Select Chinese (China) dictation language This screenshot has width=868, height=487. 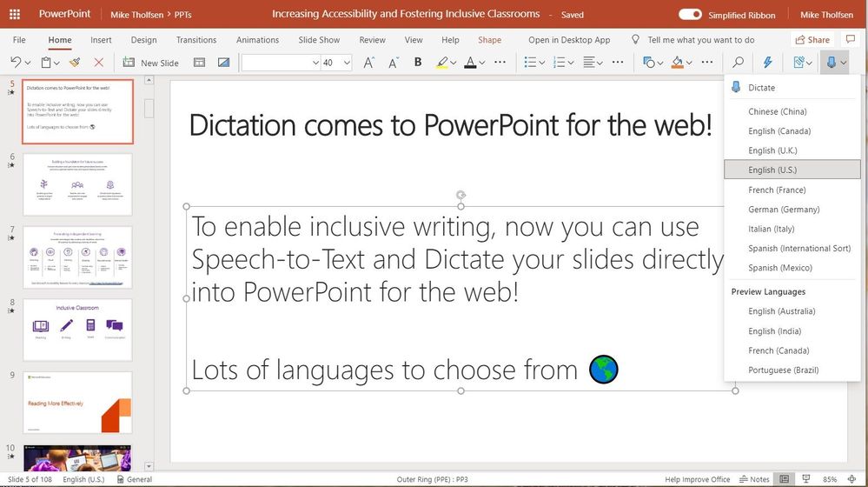point(792,111)
